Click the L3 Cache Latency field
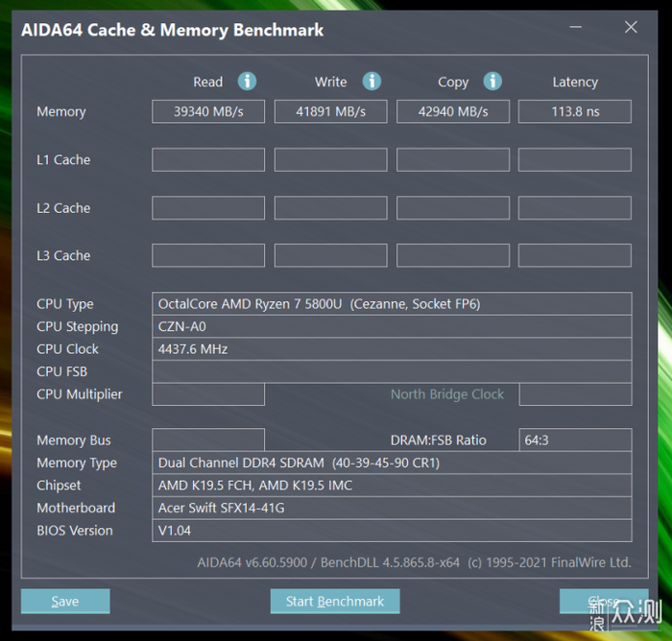Viewport: 672px width, 641px height. tap(575, 255)
